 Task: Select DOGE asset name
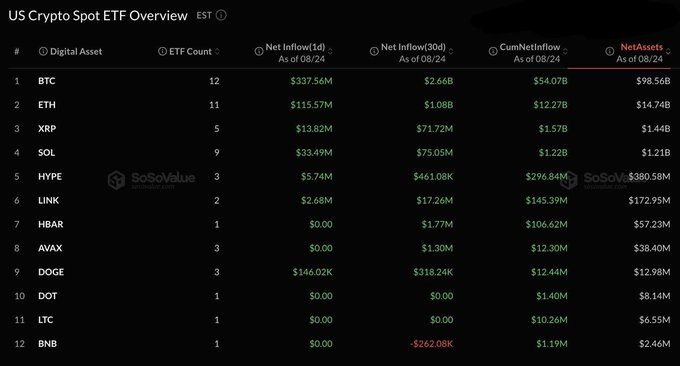51,272
